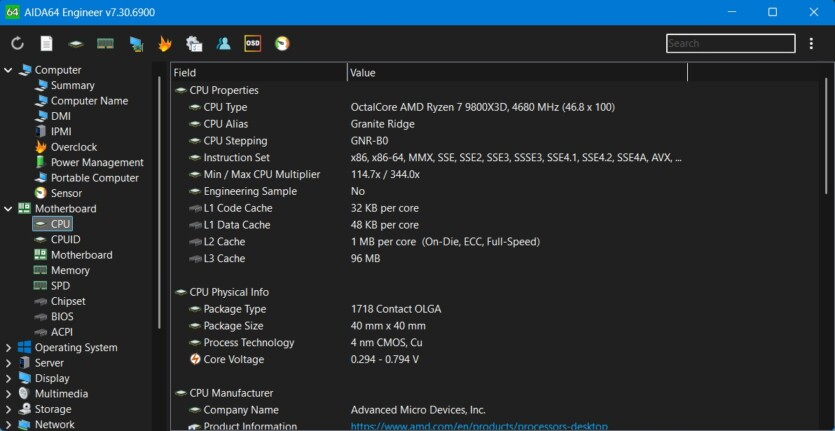Image resolution: width=835 pixels, height=431 pixels.
Task: Open the monitor diagnostics toolbar icon
Action: click(x=136, y=44)
